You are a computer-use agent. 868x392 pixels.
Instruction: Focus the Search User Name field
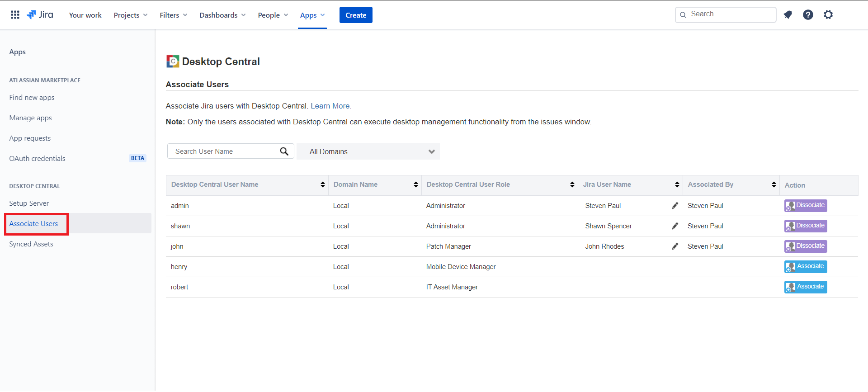point(224,151)
